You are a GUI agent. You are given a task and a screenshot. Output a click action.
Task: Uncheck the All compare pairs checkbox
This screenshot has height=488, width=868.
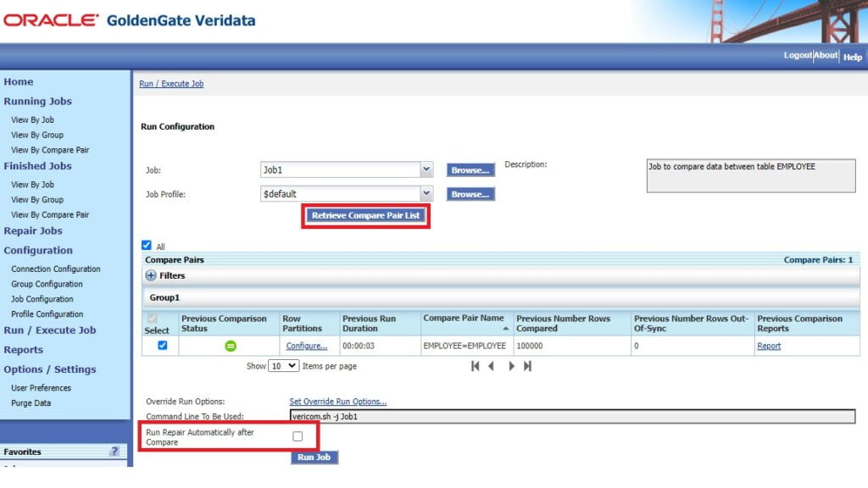146,245
